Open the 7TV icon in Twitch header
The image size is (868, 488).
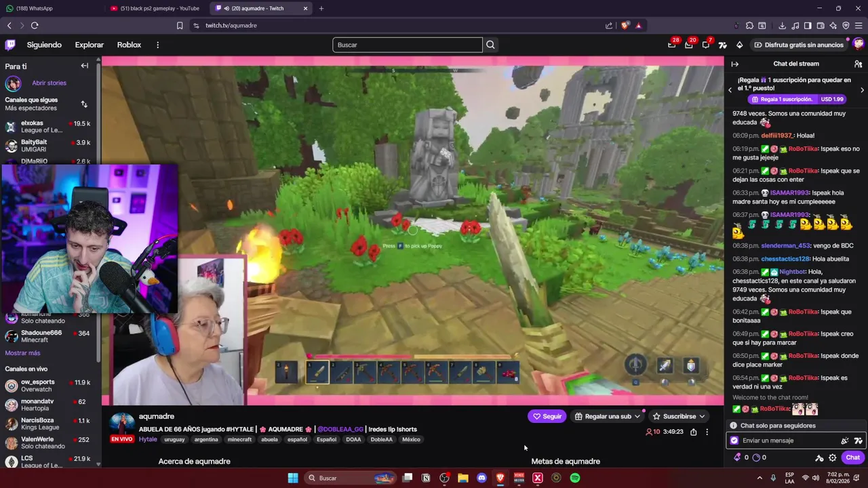pyautogui.click(x=723, y=45)
